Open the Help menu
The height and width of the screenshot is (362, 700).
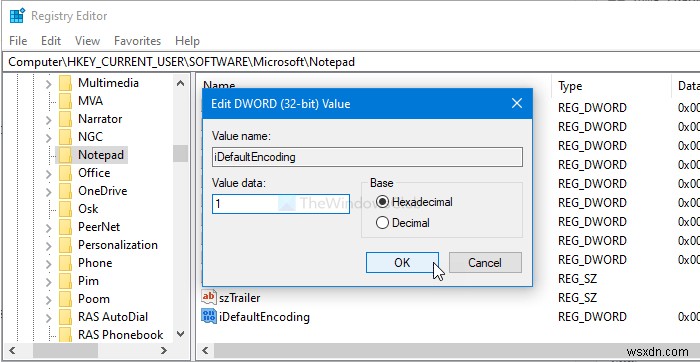click(x=187, y=41)
